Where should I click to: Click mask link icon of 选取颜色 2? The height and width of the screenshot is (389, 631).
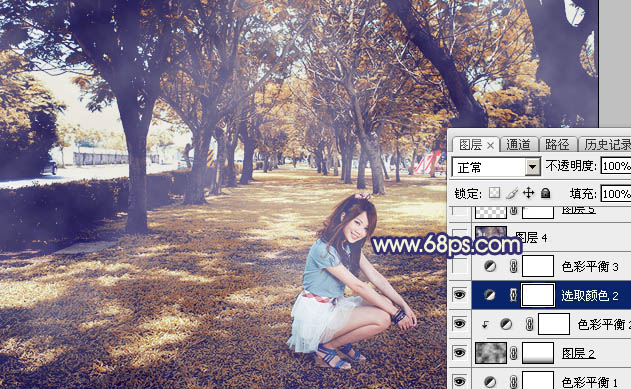click(513, 295)
